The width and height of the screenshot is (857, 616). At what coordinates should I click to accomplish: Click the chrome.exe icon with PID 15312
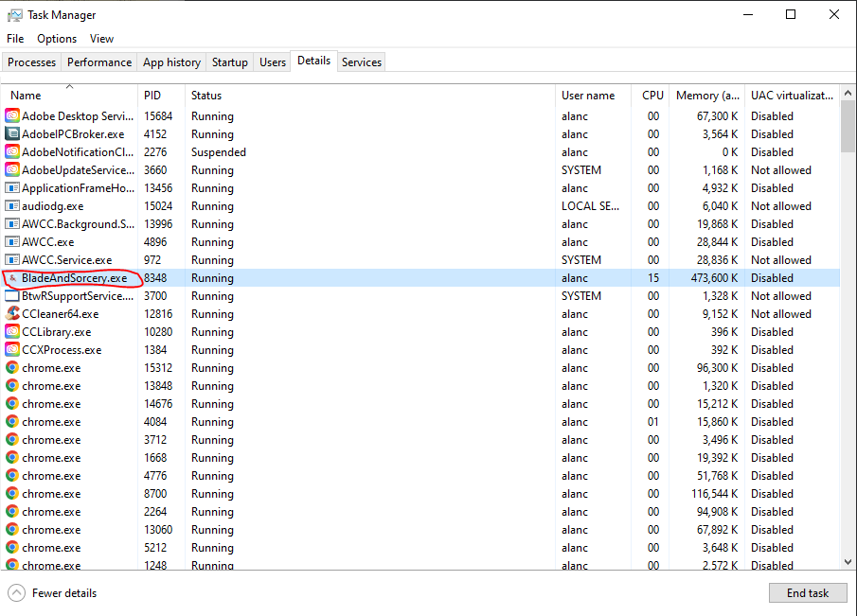(x=12, y=367)
